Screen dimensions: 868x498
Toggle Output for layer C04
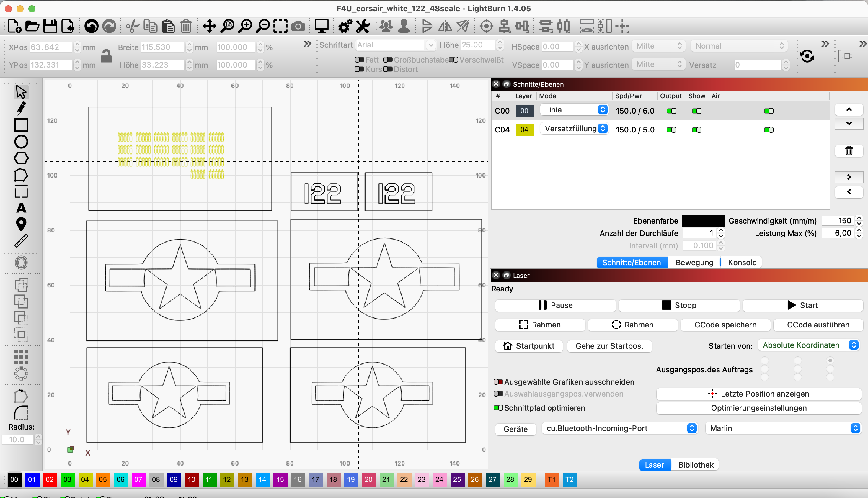(671, 130)
